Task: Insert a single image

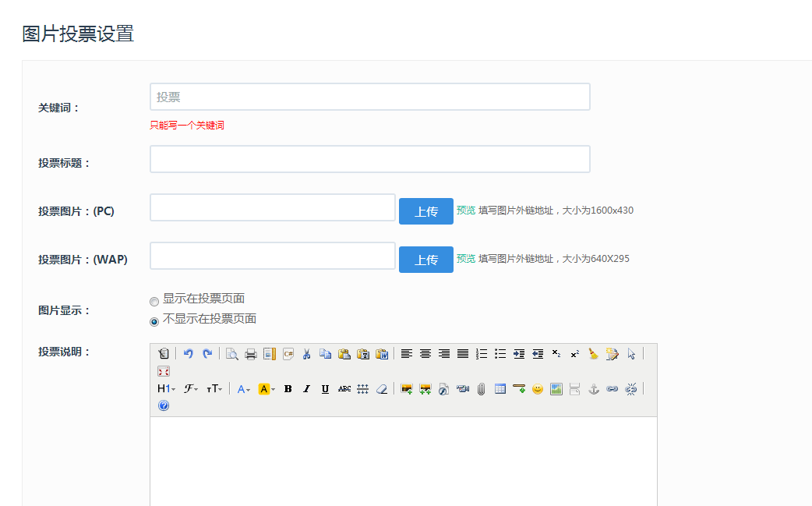Action: [x=407, y=389]
